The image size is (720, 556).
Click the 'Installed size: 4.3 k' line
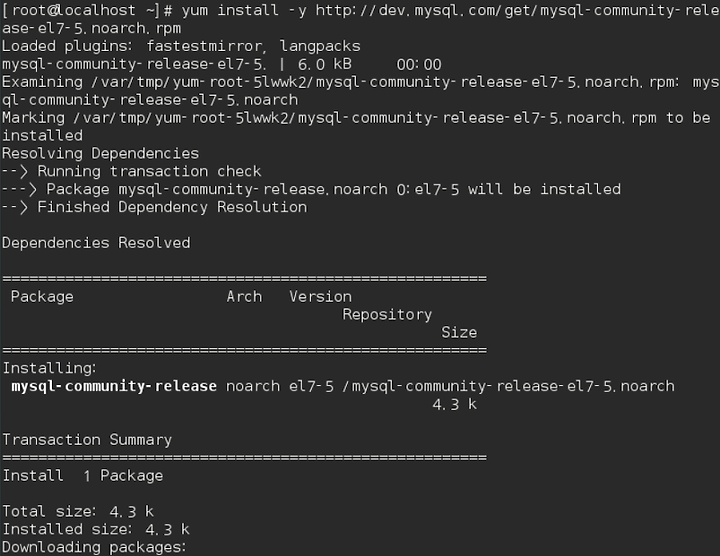[96, 529]
